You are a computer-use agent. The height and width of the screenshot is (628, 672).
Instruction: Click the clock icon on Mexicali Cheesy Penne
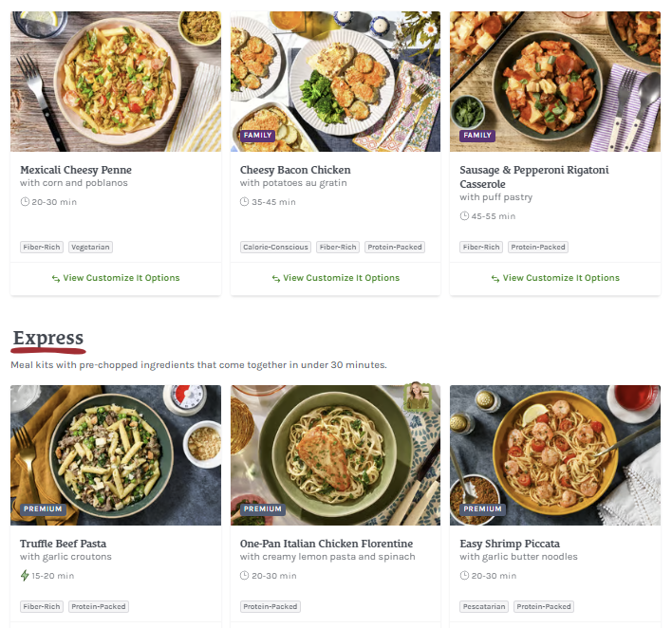[x=25, y=202]
